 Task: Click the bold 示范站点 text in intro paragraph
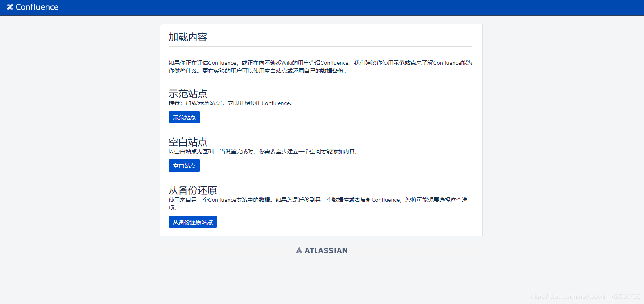(x=405, y=63)
